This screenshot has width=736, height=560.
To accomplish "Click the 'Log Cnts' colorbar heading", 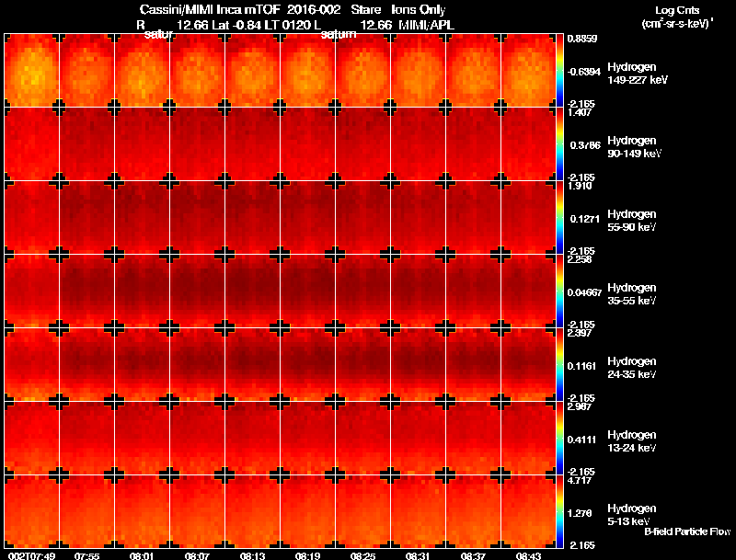I will click(677, 10).
